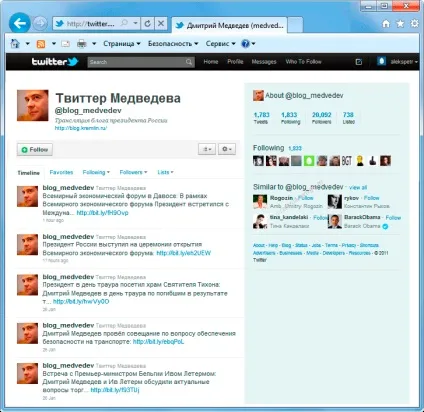The width and height of the screenshot is (424, 412).
Task: Open link bit.ly/f93TUj in last tweet
Action: tap(115, 390)
